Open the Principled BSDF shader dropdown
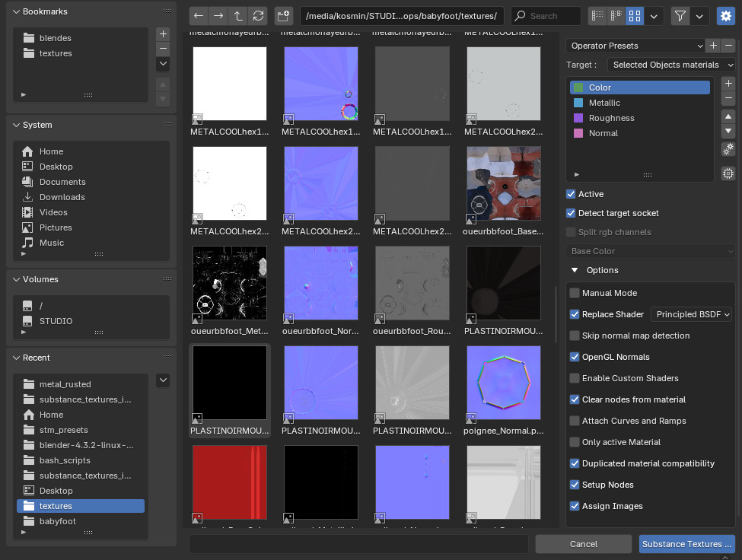This screenshot has width=742, height=560. [x=693, y=314]
